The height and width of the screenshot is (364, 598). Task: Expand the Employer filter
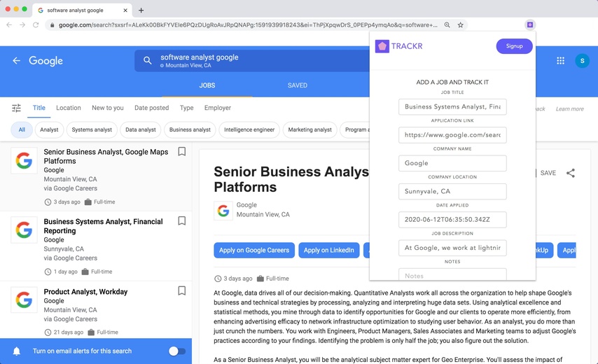click(217, 108)
